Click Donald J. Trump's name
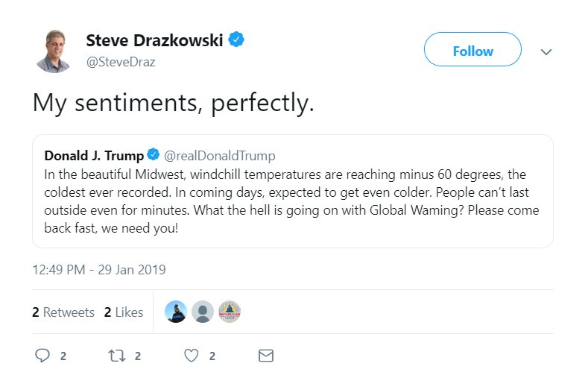Screen dimensions: 588x375 94,156
